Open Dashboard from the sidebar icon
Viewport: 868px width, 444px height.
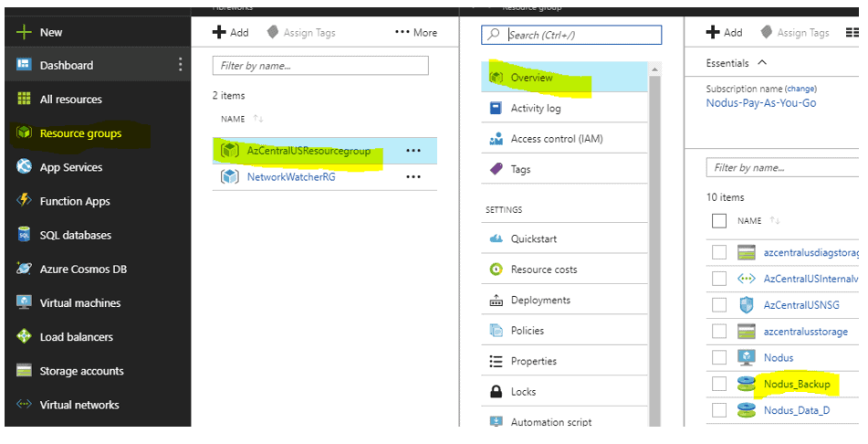coord(24,64)
